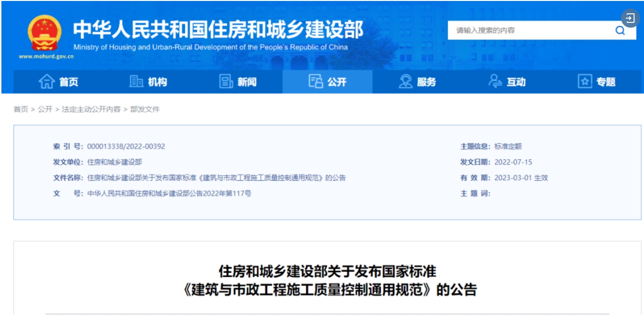The image size is (644, 317).
Task: Click the index number 000013338/2022-00392
Action: pos(126,146)
